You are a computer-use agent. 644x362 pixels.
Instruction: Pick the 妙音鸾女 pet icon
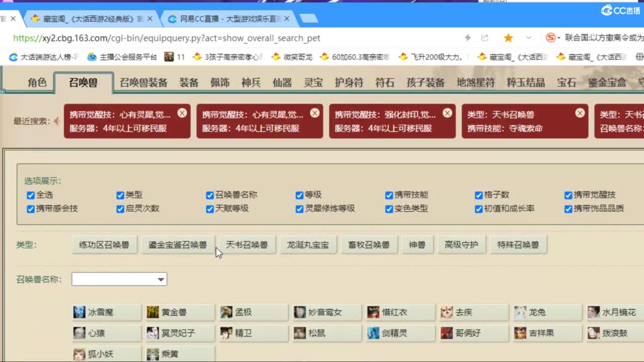tap(299, 312)
